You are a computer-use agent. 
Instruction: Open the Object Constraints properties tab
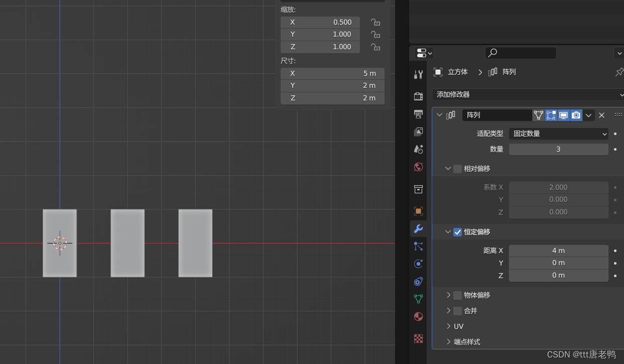[418, 281]
